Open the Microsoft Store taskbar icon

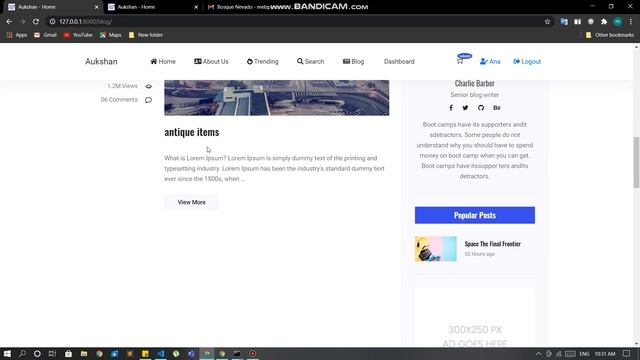(x=68, y=353)
